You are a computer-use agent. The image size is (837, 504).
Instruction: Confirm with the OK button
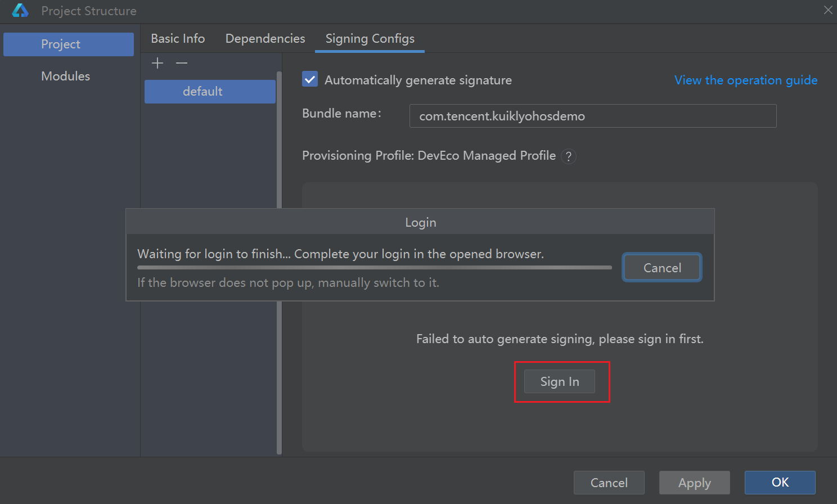click(x=780, y=483)
